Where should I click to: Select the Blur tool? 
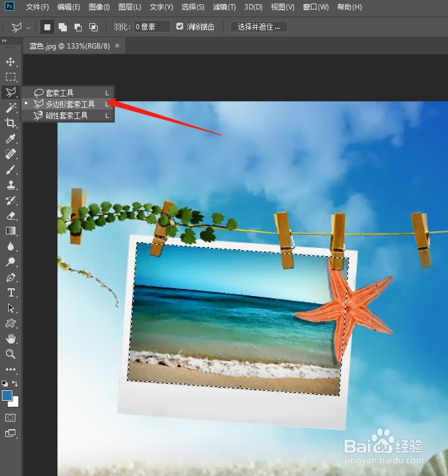11,246
